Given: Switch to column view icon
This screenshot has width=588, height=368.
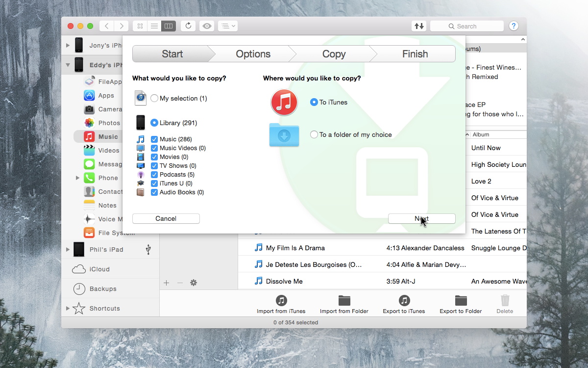Looking at the screenshot, I should click(x=168, y=26).
